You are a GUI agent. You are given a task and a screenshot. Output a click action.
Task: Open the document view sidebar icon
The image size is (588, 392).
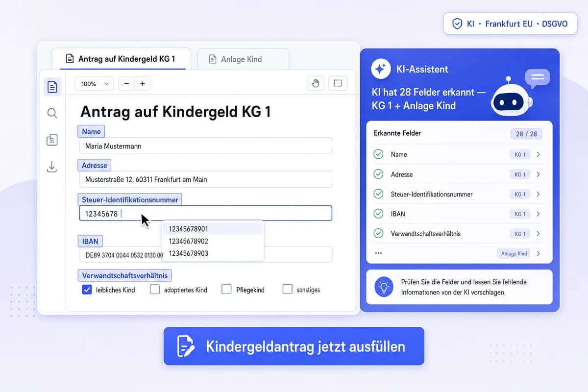52,87
